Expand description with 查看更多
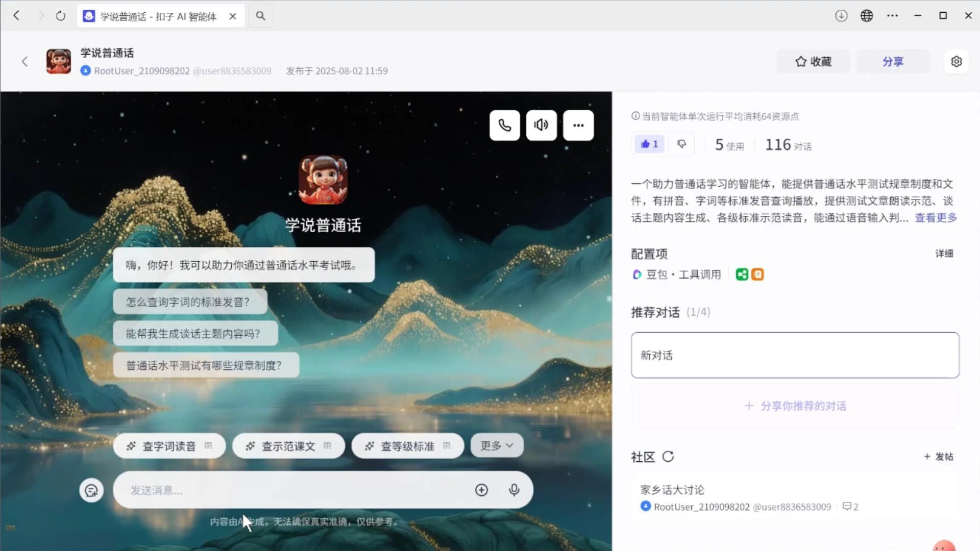Image resolution: width=980 pixels, height=551 pixels. 936,218
